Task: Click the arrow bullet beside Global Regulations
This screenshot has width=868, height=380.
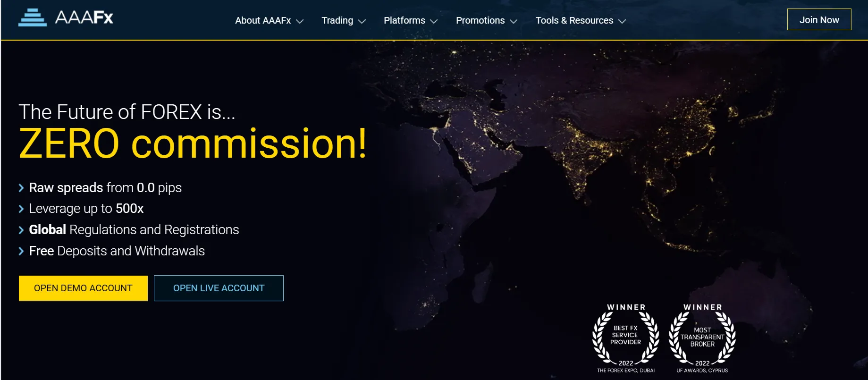Action: click(x=21, y=230)
